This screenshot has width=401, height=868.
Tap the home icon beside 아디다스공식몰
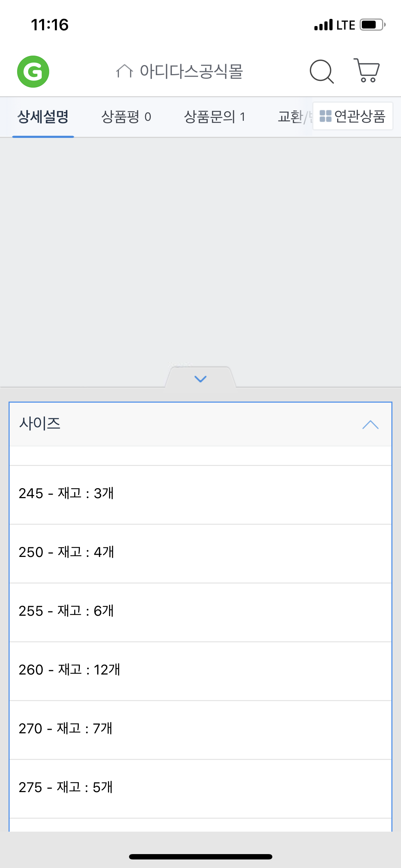pyautogui.click(x=124, y=71)
